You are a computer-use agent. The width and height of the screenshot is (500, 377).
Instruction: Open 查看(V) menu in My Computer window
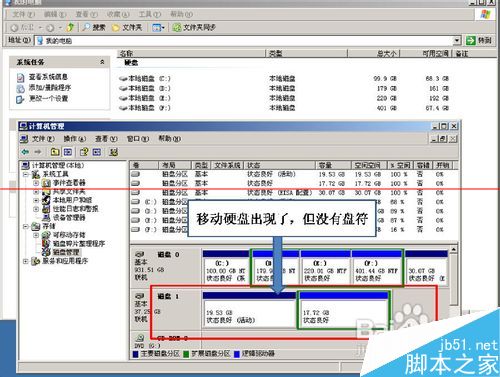point(86,14)
